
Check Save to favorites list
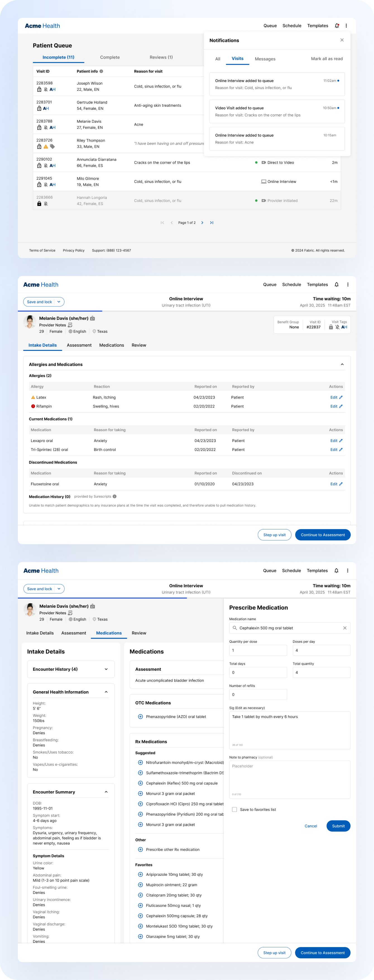pos(234,810)
